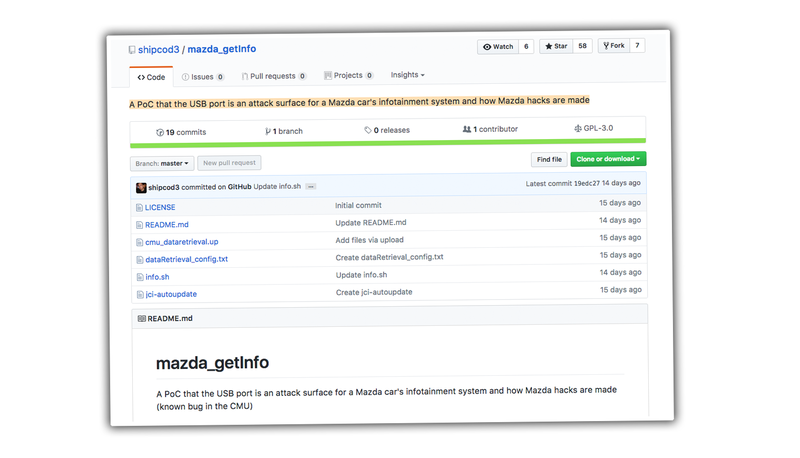Open the latest commit 19edc27
Image resolution: width=800 pixels, height=458 pixels.
pos(587,183)
